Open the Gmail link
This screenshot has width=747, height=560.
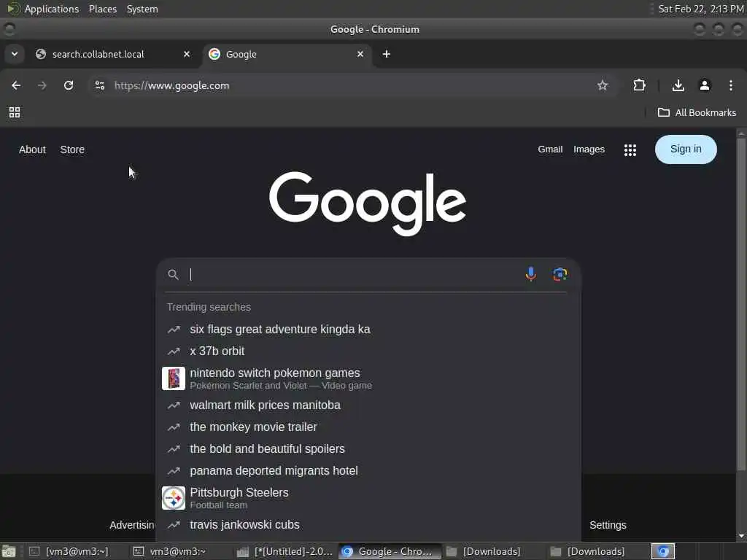pyautogui.click(x=550, y=149)
